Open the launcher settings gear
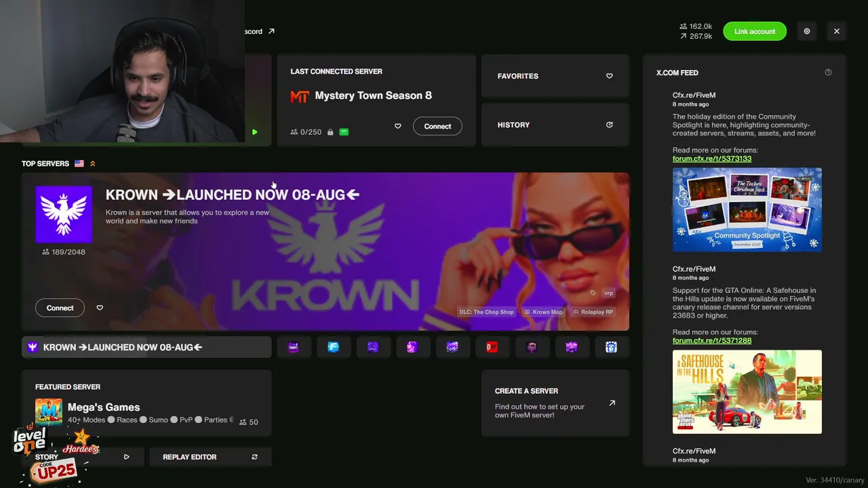868x488 pixels. [807, 31]
